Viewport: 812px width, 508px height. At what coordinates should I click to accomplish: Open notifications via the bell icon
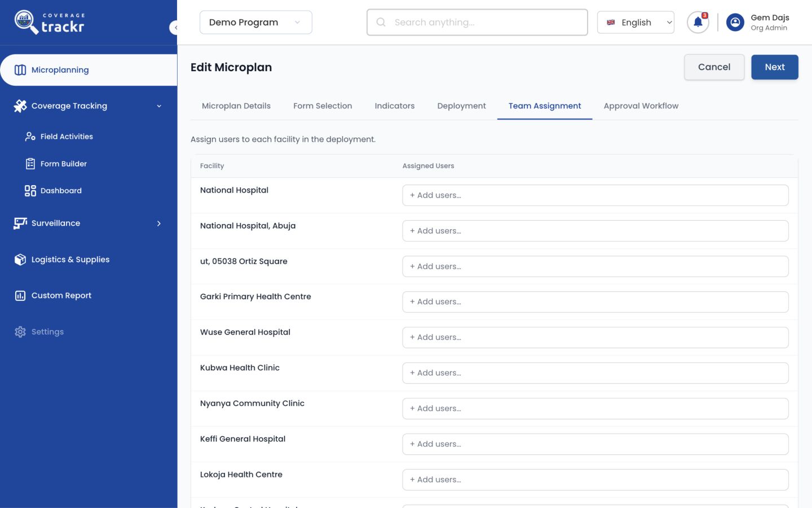698,23
